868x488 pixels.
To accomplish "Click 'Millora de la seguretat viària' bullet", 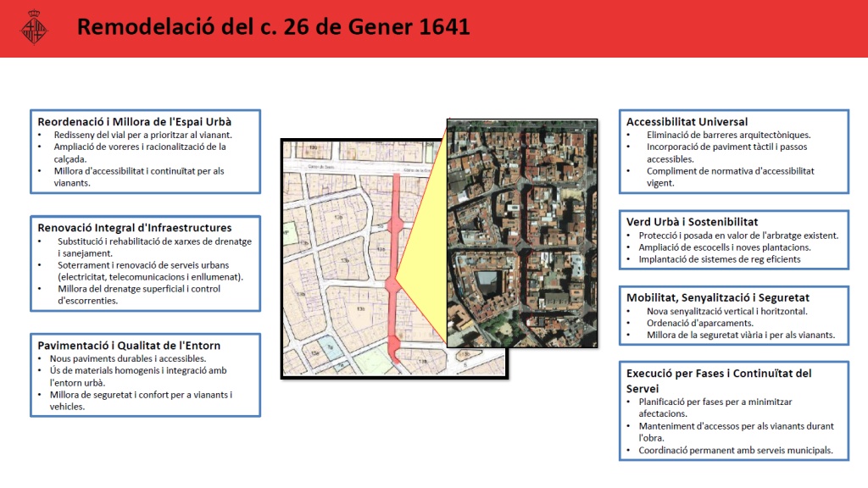I will pyautogui.click(x=741, y=335).
